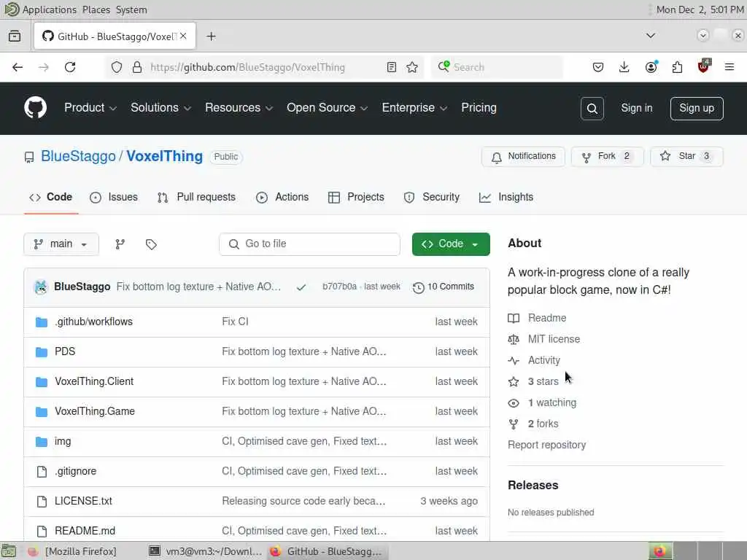This screenshot has width=747, height=560.
Task: Click tracking protection shield in address bar
Action: 117,67
